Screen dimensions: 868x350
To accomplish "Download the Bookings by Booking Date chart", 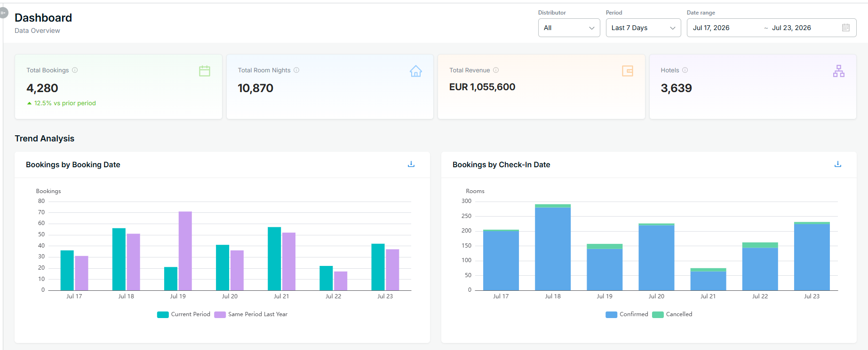I will point(411,164).
